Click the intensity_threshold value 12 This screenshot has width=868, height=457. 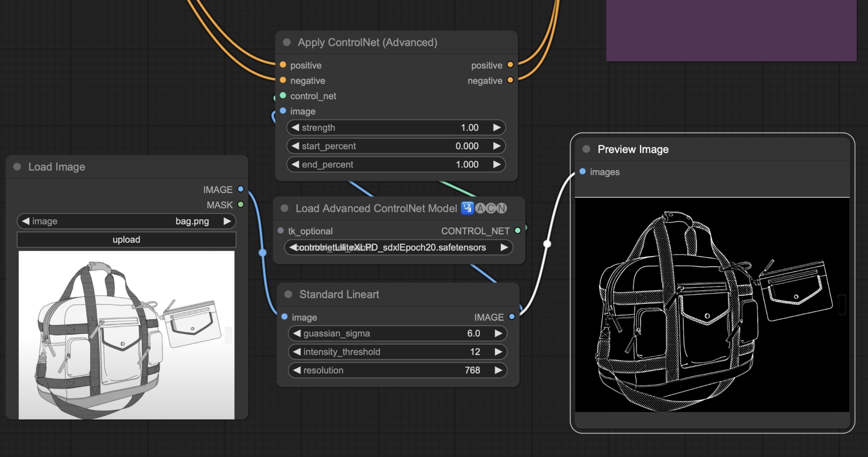tap(475, 352)
